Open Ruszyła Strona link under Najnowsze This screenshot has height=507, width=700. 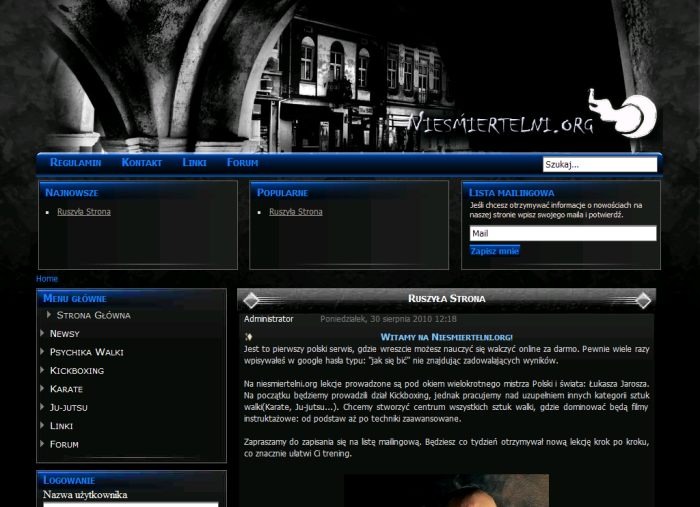pyautogui.click(x=84, y=212)
